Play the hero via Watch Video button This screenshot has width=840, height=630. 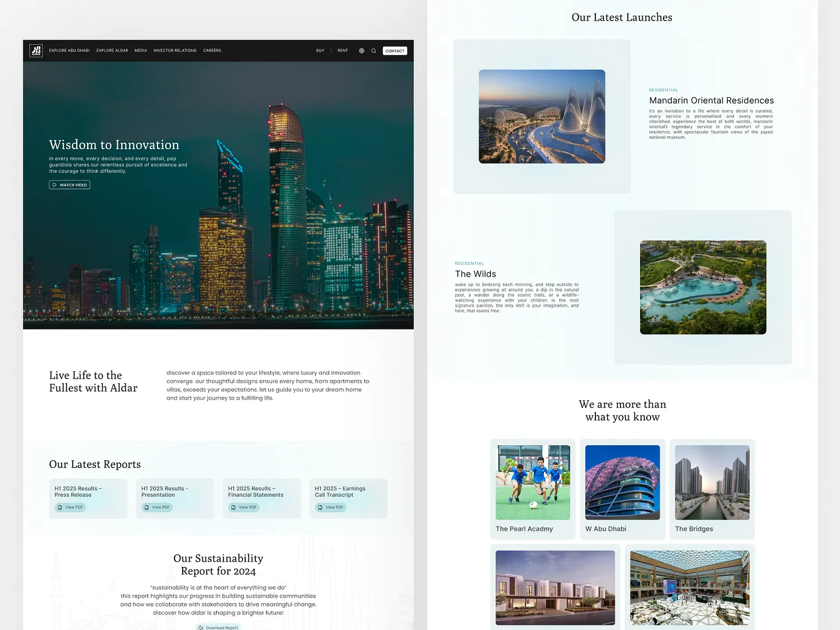(x=70, y=185)
